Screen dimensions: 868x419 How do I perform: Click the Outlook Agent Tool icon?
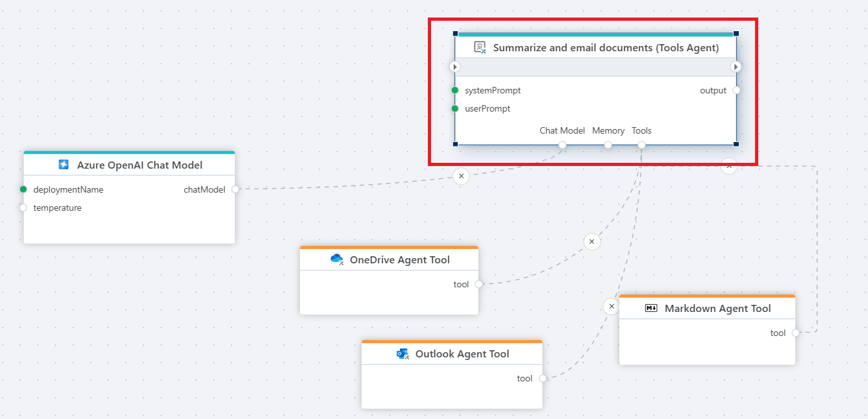pyautogui.click(x=403, y=353)
